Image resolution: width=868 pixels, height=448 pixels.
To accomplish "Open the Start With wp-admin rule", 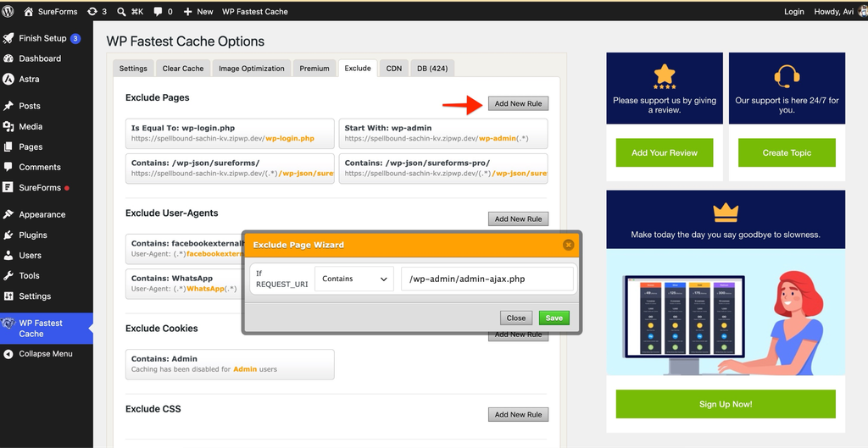I will [x=443, y=133].
